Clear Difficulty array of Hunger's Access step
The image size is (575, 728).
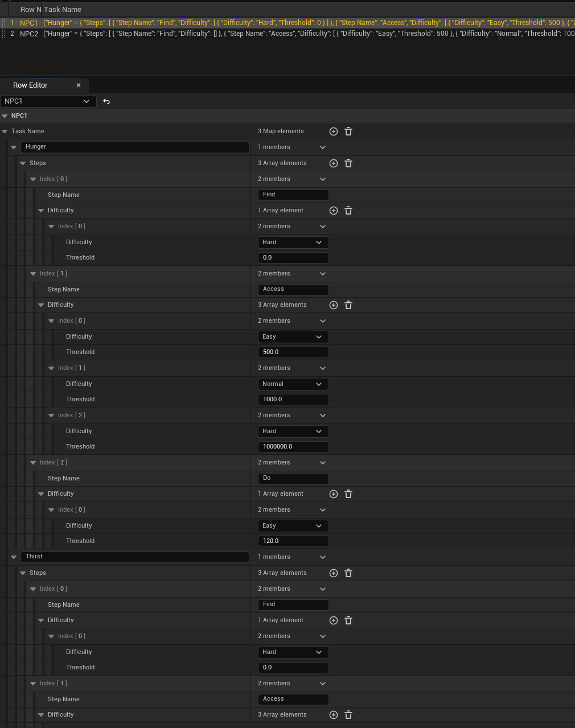[348, 305]
